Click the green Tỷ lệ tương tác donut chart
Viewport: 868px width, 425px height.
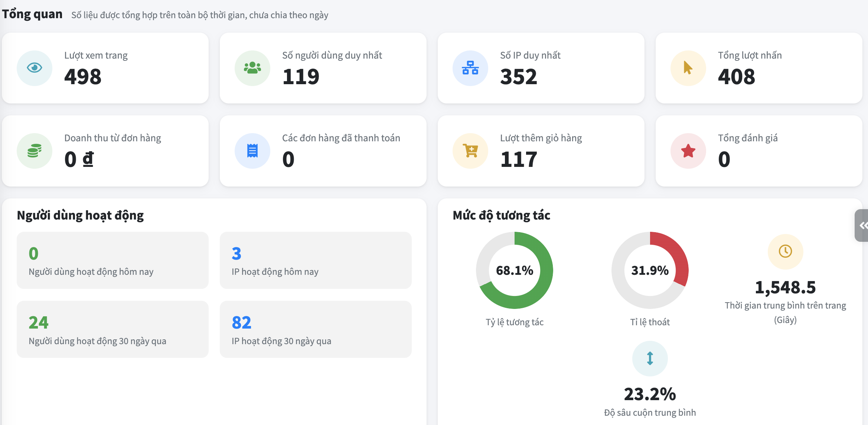pos(515,270)
